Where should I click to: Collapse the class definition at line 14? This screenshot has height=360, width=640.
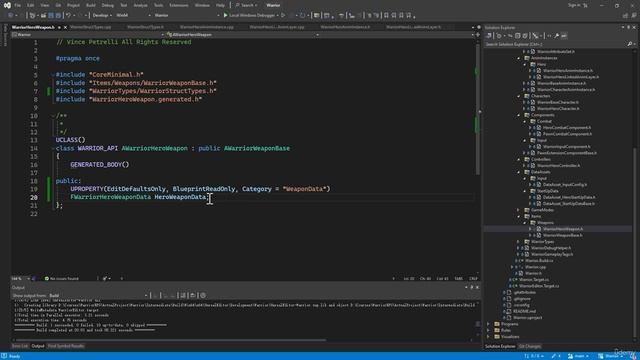click(53, 149)
